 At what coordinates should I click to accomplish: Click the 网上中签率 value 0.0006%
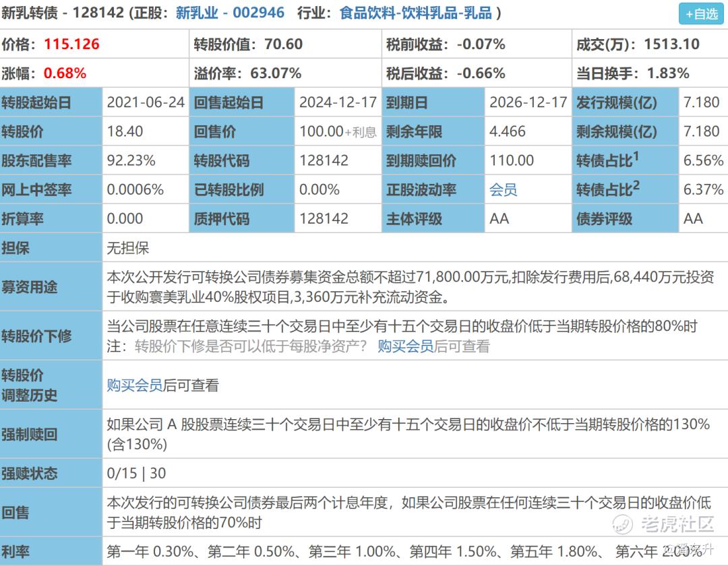tap(135, 189)
